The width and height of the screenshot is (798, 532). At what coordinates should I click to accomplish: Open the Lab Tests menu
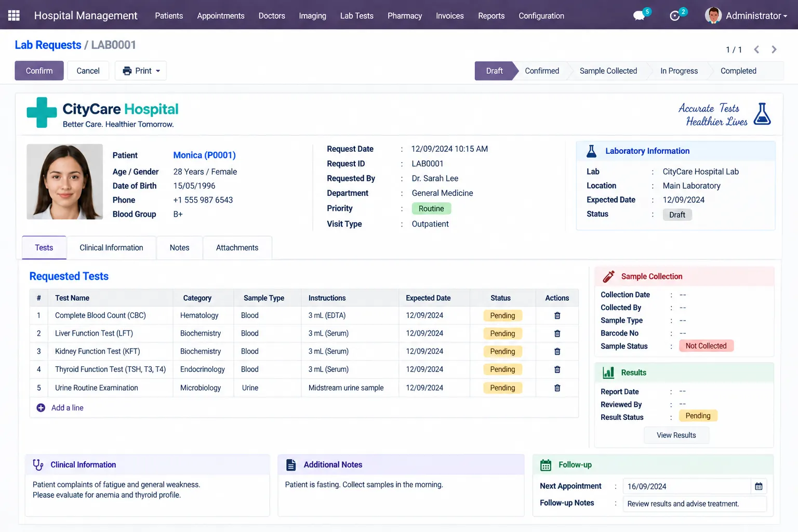point(357,16)
